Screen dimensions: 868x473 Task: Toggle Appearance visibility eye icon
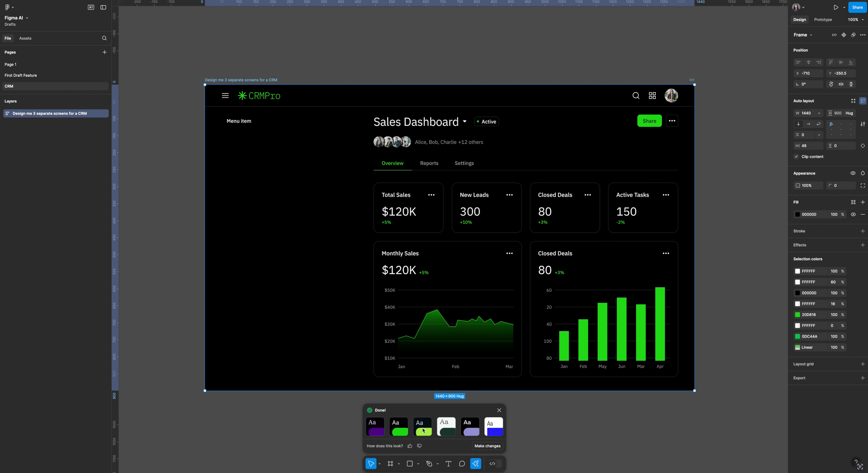[853, 173]
